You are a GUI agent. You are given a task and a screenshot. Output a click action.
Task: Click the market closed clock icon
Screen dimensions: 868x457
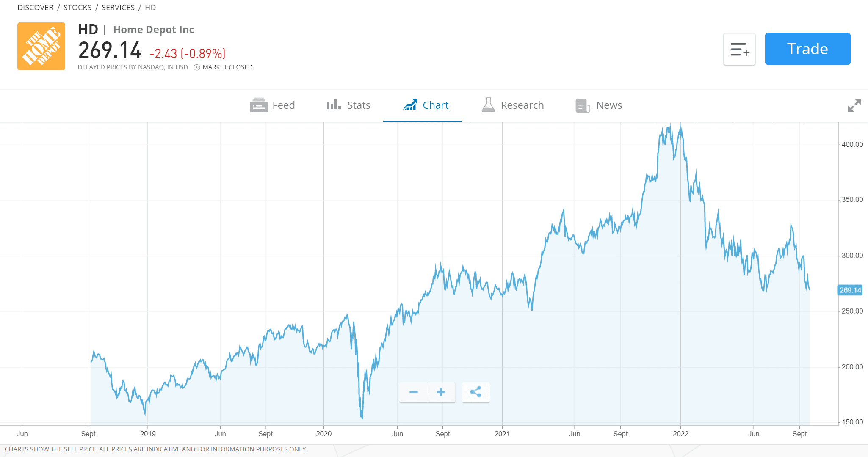click(197, 67)
